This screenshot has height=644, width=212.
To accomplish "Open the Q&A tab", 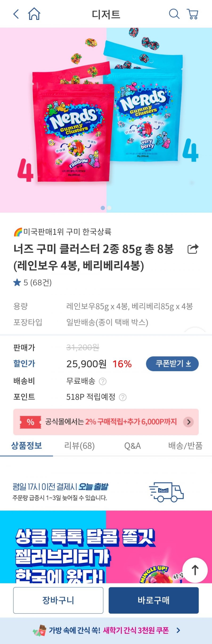I will pyautogui.click(x=132, y=445).
